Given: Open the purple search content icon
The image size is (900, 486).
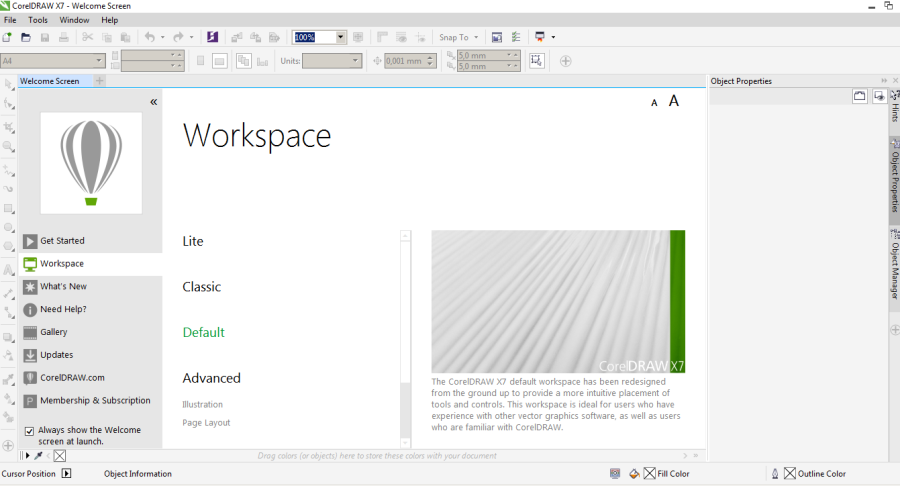Looking at the screenshot, I should point(212,37).
